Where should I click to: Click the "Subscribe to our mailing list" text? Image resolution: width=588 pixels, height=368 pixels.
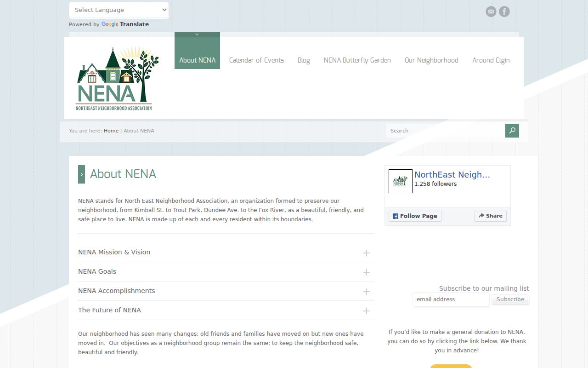tap(484, 288)
